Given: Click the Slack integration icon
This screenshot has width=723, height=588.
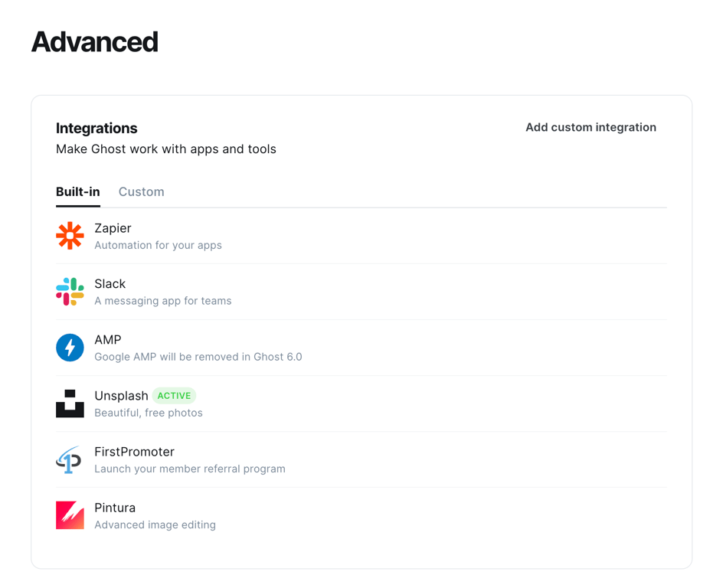Looking at the screenshot, I should pos(70,292).
